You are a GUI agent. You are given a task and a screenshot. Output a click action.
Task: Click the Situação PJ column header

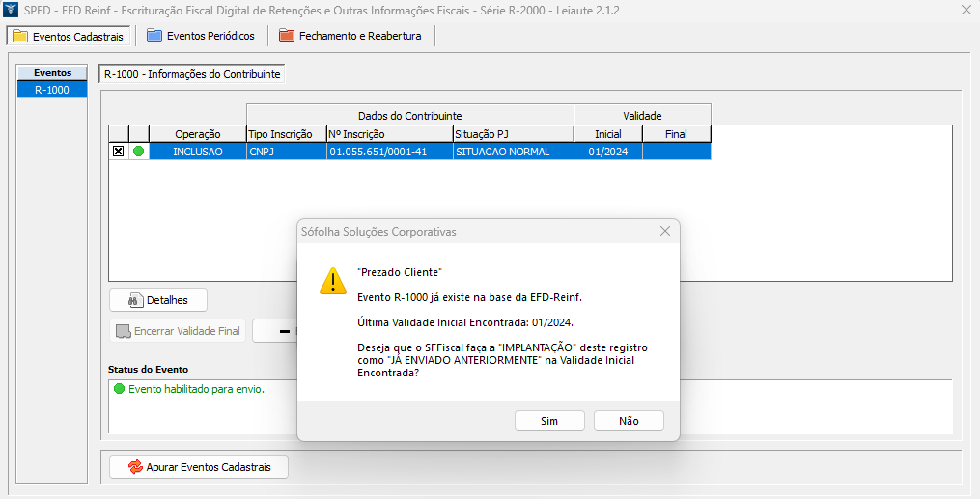[513, 134]
